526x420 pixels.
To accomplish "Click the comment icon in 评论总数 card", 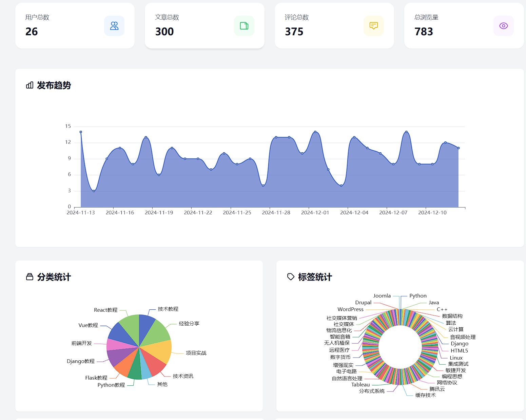I will click(374, 26).
